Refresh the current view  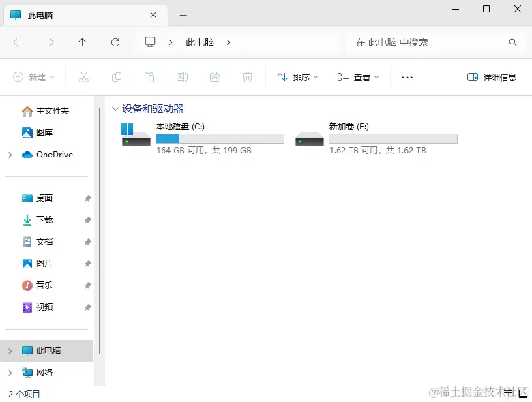115,42
